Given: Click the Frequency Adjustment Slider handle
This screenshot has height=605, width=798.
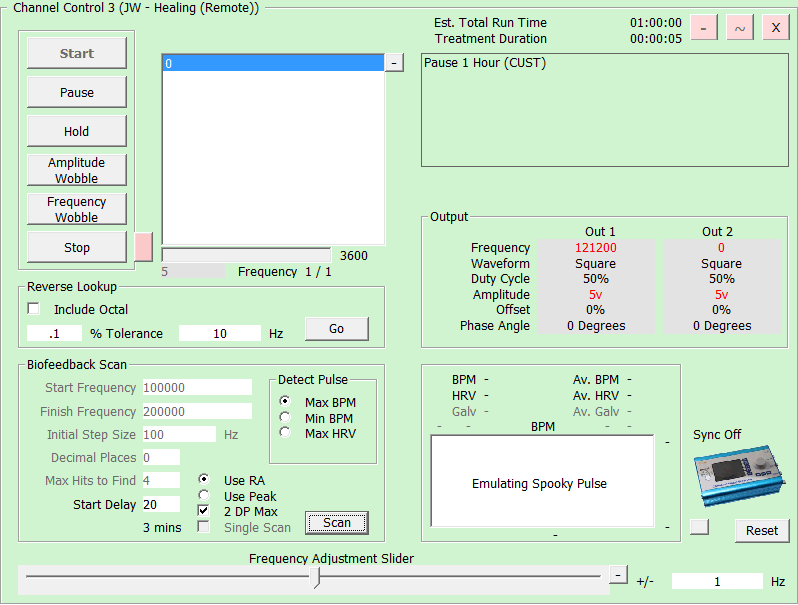Looking at the screenshot, I should click(x=317, y=577).
